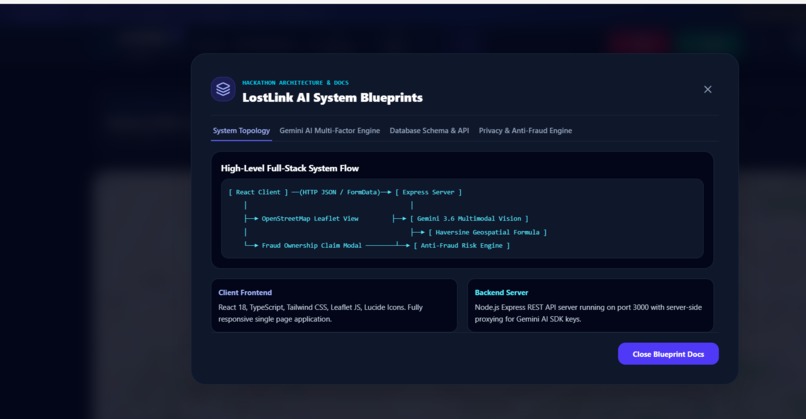
Task: Switch to the System Topology tab
Action: [x=242, y=131]
